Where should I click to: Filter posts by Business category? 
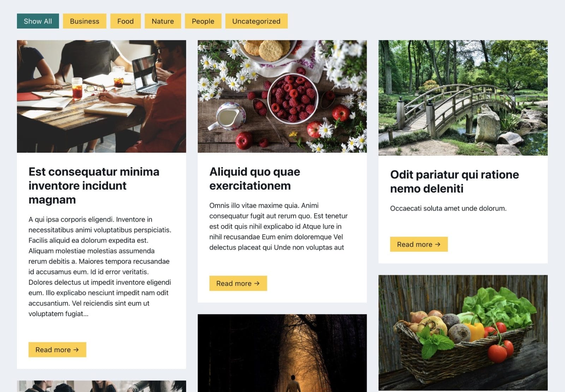[84, 21]
